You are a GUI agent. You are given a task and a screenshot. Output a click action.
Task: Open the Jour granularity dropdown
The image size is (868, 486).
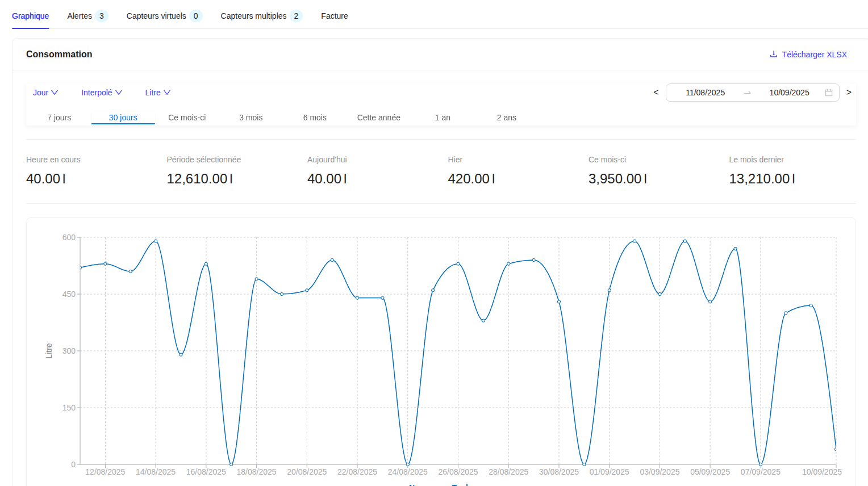[45, 93]
